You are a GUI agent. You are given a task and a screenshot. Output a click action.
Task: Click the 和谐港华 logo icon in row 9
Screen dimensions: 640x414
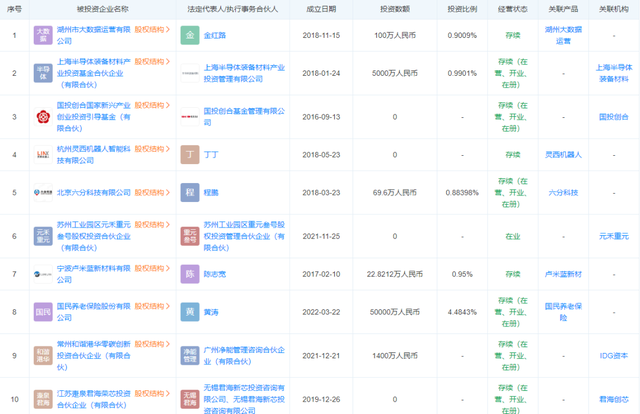(43, 356)
